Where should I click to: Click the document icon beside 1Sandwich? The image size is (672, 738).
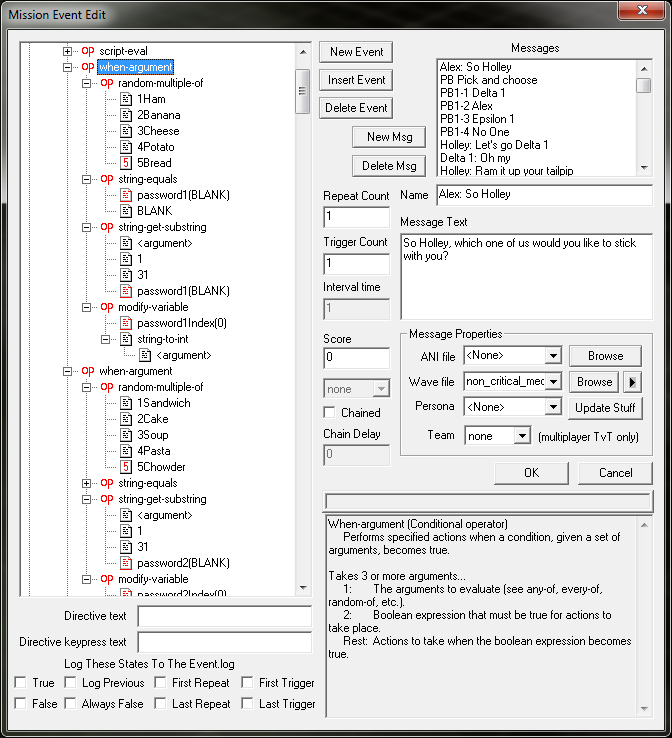click(126, 403)
